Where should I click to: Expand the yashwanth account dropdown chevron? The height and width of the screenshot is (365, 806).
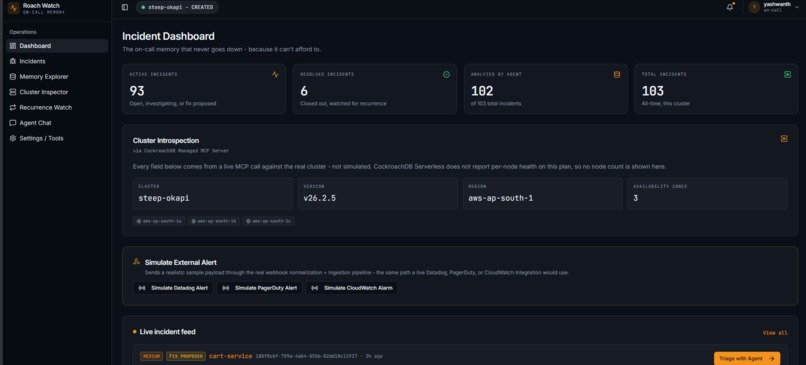(798, 7)
